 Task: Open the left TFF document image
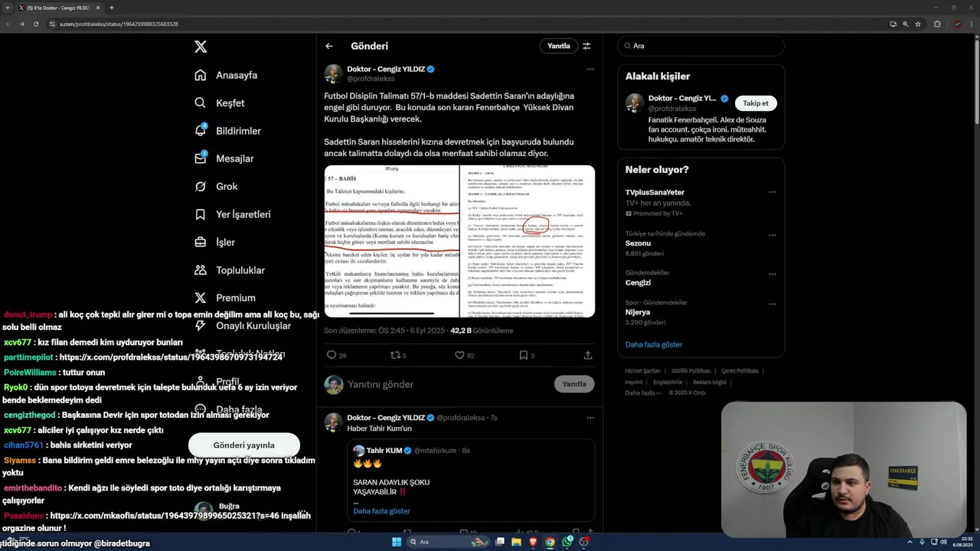tap(391, 241)
